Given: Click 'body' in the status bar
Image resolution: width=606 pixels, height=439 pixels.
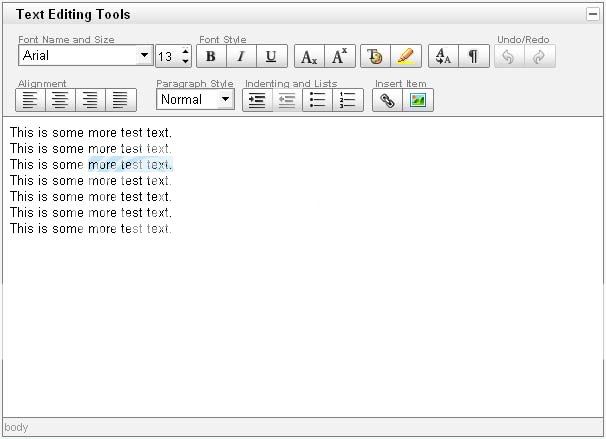Looking at the screenshot, I should click(16, 427).
